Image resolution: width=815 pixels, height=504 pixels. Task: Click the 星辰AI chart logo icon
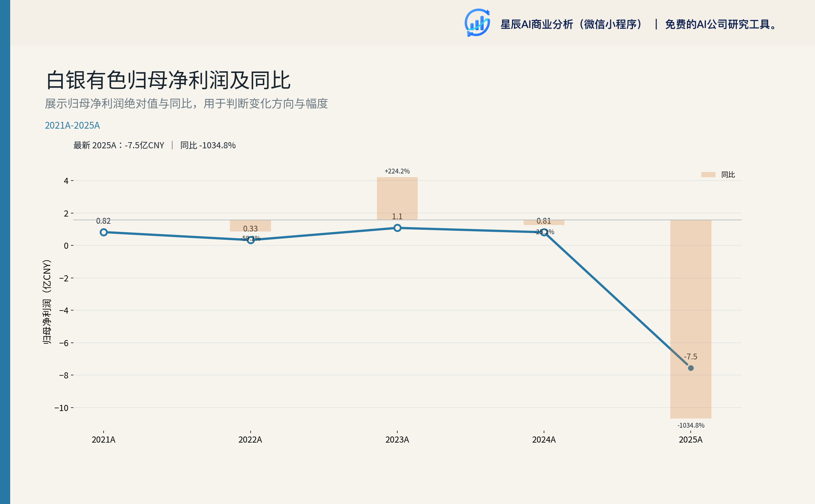(x=477, y=23)
